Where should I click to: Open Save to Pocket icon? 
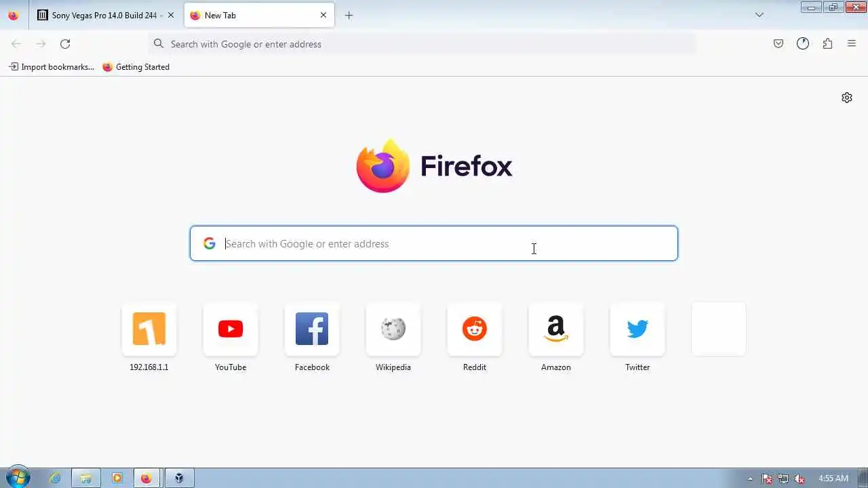(x=778, y=43)
